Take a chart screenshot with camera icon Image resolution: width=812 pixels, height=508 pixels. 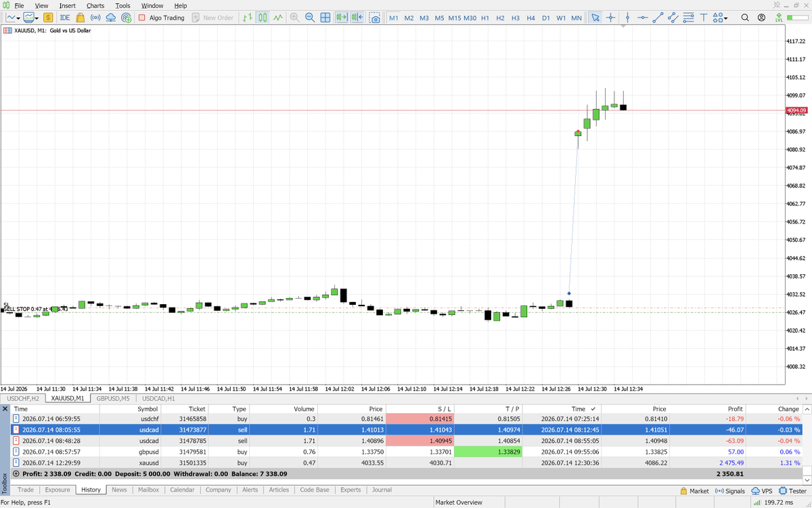point(374,18)
